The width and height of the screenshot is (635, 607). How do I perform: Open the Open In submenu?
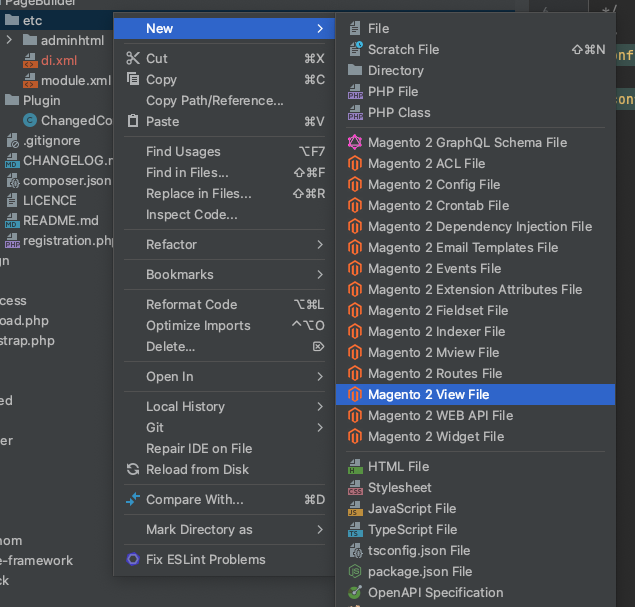tap(224, 377)
